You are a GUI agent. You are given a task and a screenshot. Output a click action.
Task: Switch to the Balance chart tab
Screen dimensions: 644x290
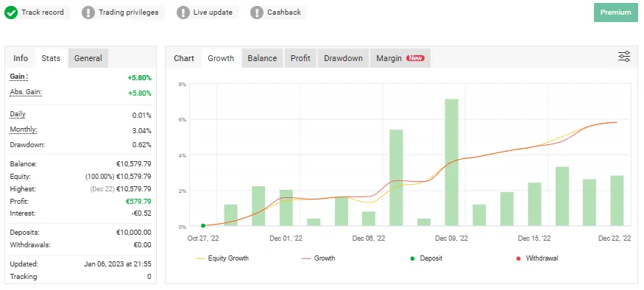pyautogui.click(x=262, y=58)
